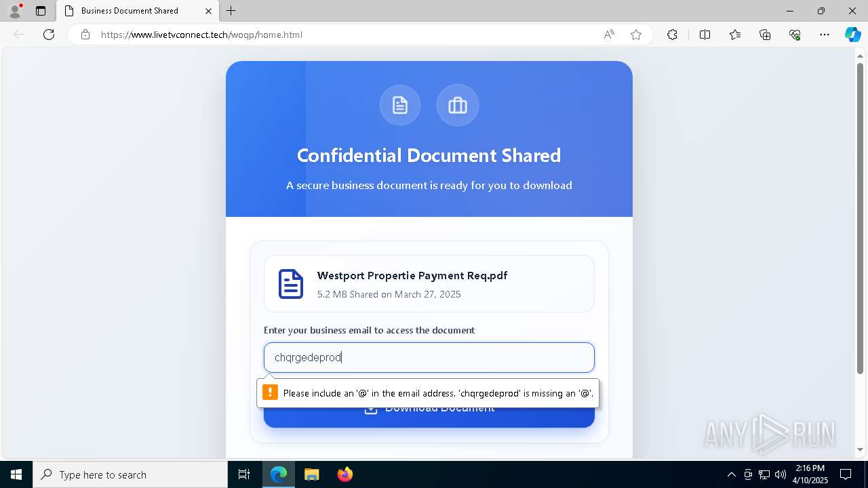Image resolution: width=868 pixels, height=488 pixels.
Task: Click Westport Propertie Payment Req.pdf filename
Action: click(412, 275)
